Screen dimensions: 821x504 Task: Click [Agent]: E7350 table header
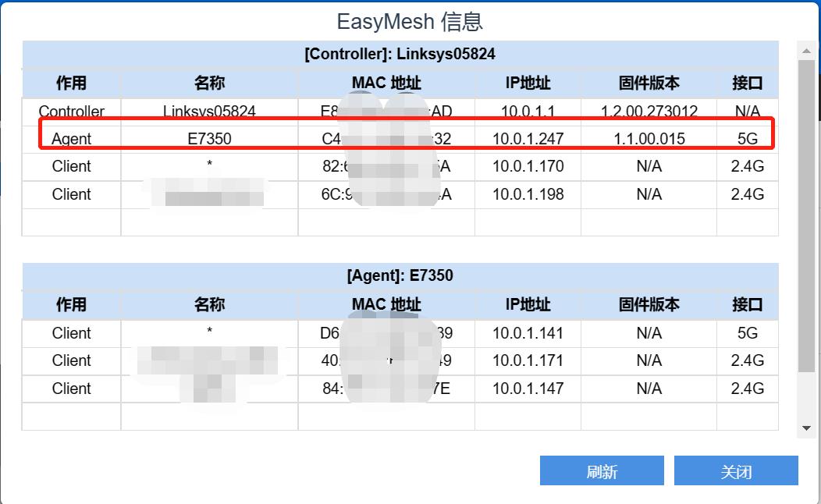tap(400, 276)
